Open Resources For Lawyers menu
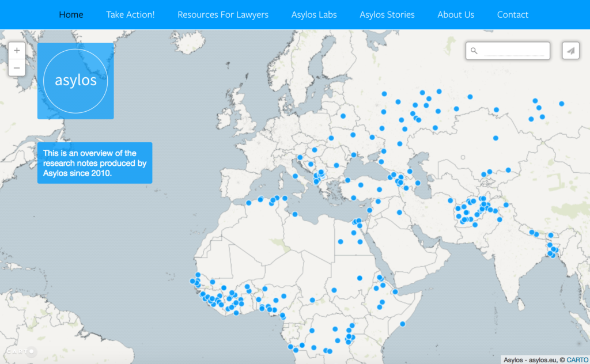 pos(223,14)
